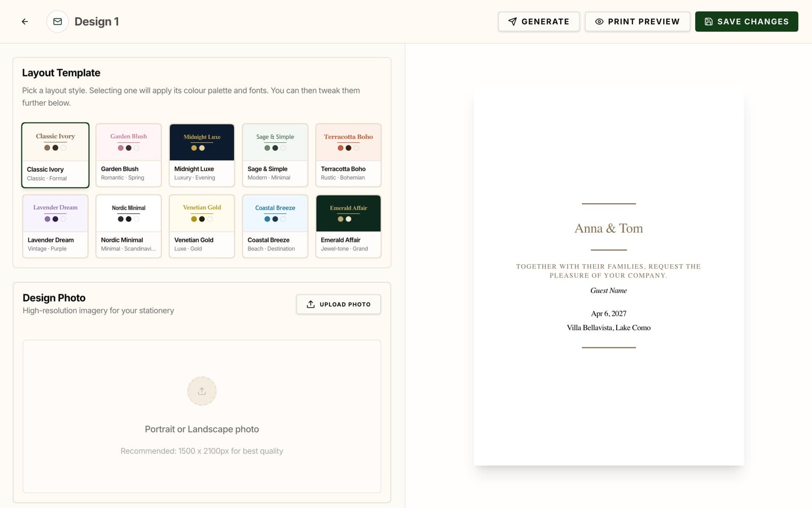812x508 pixels.
Task: Save changes to the design
Action: coord(747,21)
